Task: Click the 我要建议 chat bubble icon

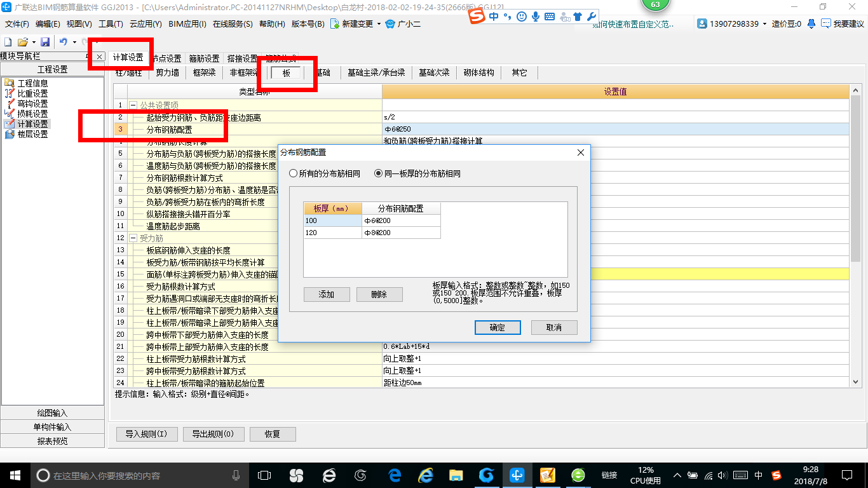Action: pos(825,24)
